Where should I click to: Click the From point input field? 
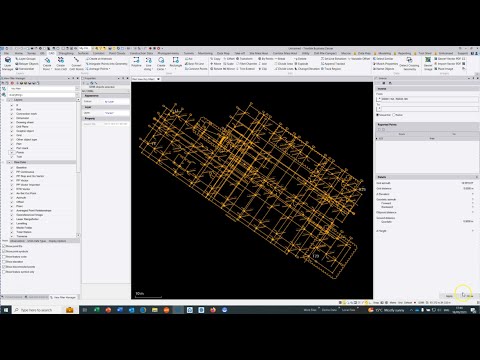[x=429, y=99]
